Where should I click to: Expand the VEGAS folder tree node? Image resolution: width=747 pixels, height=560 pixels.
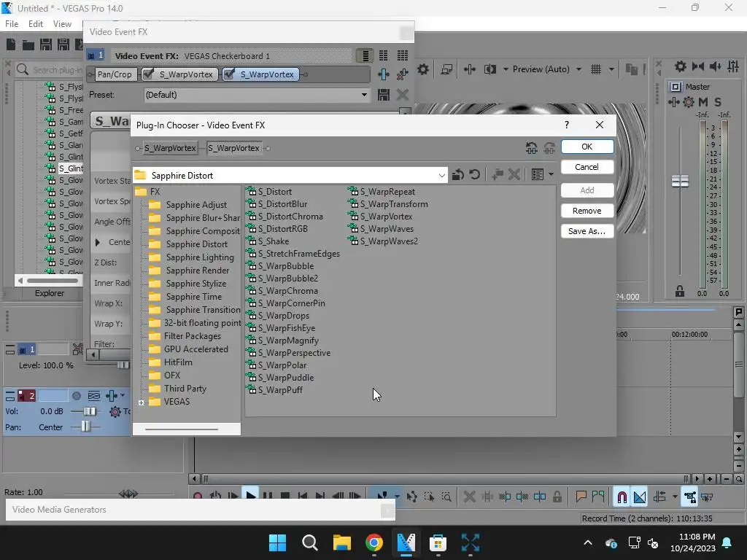point(142,402)
